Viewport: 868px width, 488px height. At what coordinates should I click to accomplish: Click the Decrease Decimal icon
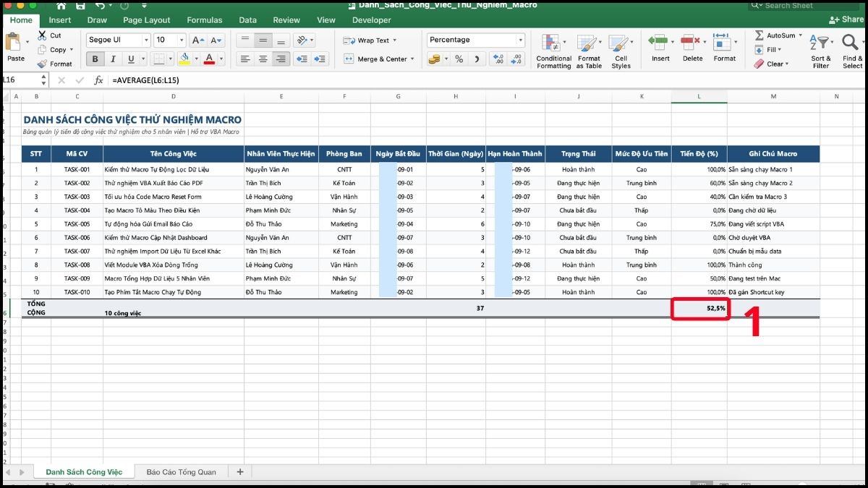click(516, 59)
